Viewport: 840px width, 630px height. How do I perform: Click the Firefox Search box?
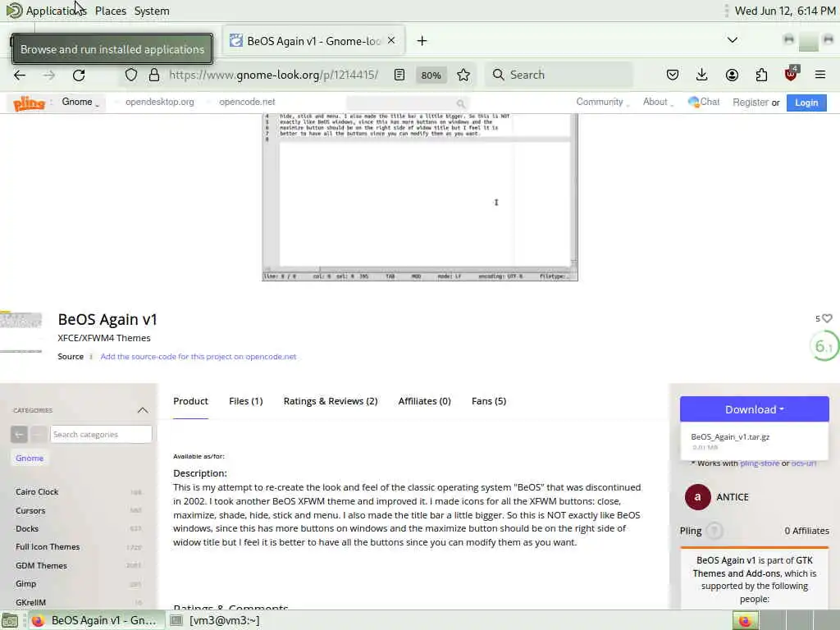pos(559,75)
